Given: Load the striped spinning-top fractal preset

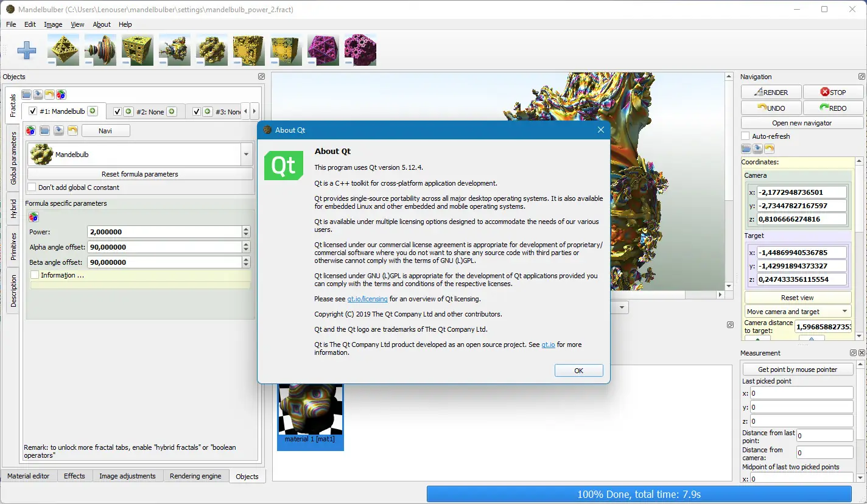Looking at the screenshot, I should click(x=100, y=49).
